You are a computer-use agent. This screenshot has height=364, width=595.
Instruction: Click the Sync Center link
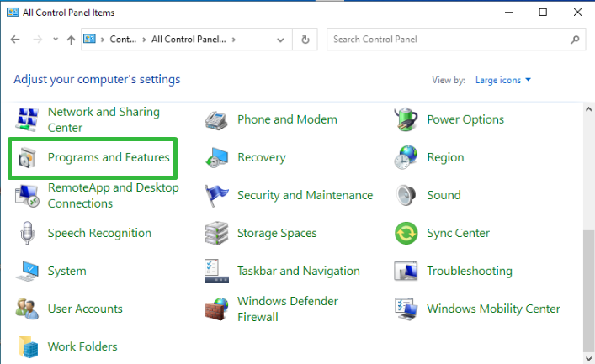[458, 233]
